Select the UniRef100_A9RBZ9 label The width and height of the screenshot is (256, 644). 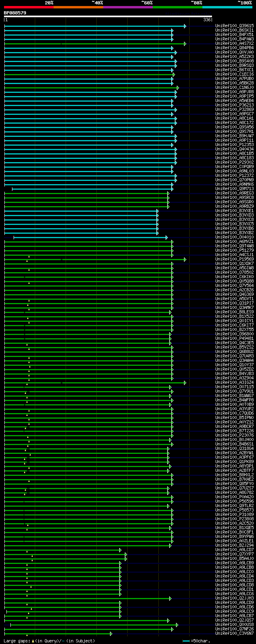[x=234, y=206]
